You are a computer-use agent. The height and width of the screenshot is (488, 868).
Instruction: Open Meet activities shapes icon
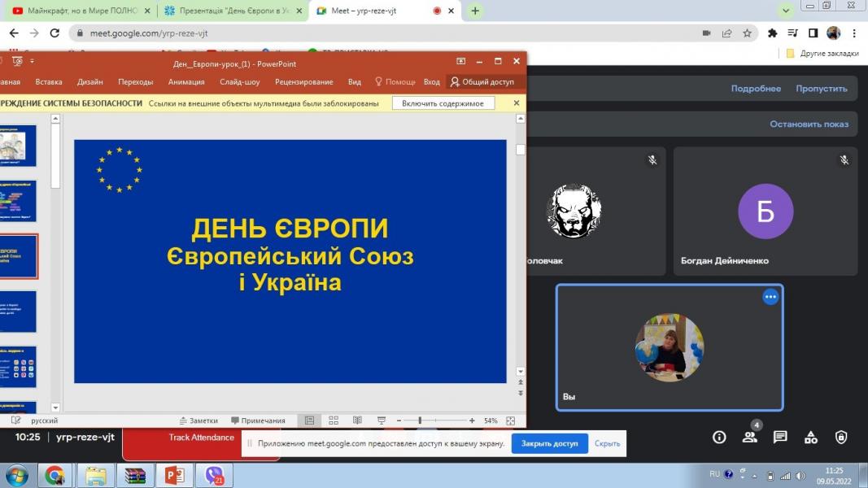[811, 438]
